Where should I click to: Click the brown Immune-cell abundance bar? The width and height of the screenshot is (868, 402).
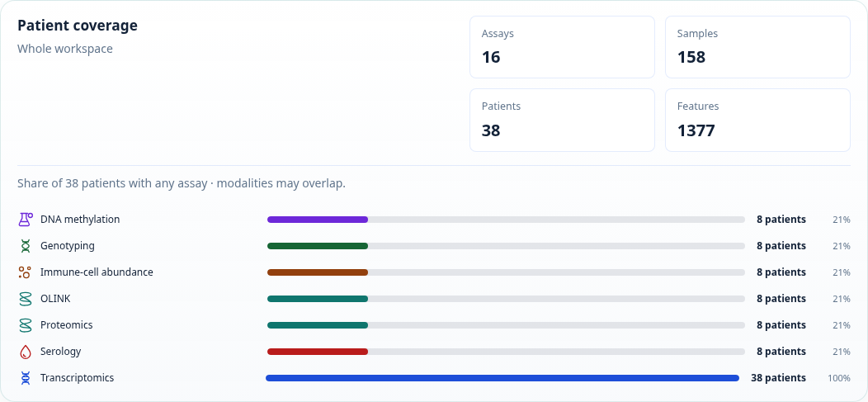(318, 272)
